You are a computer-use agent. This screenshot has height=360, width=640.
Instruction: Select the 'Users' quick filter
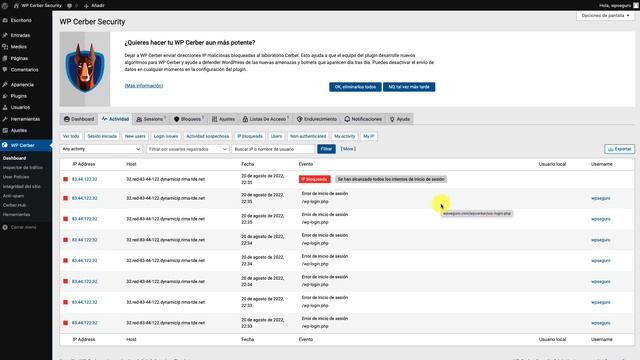(276, 136)
